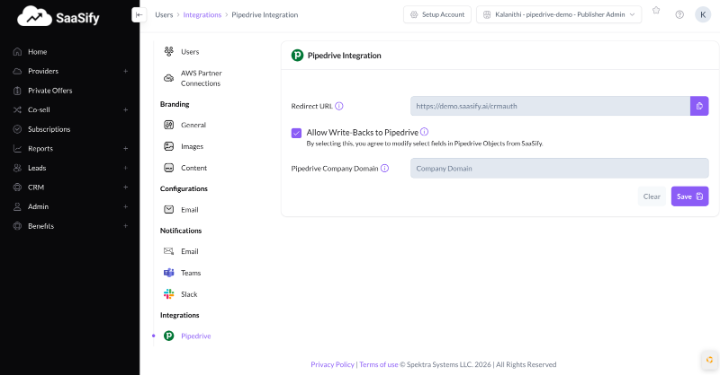This screenshot has height=375, width=720.
Task: Click the AWS Partner Connections icon
Action: [x=169, y=78]
